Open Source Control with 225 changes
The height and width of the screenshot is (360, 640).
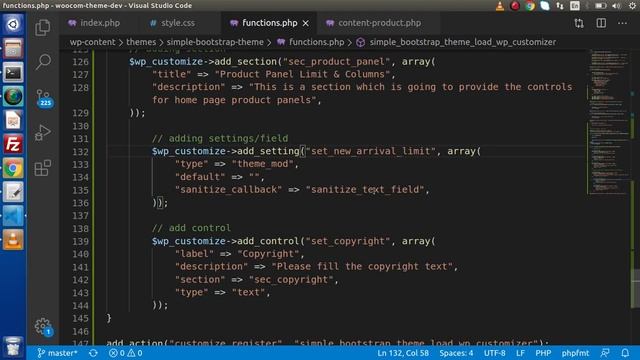coord(44,98)
